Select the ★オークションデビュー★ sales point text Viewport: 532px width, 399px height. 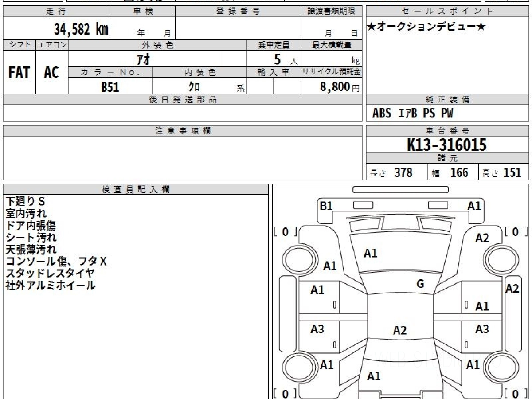426,27
